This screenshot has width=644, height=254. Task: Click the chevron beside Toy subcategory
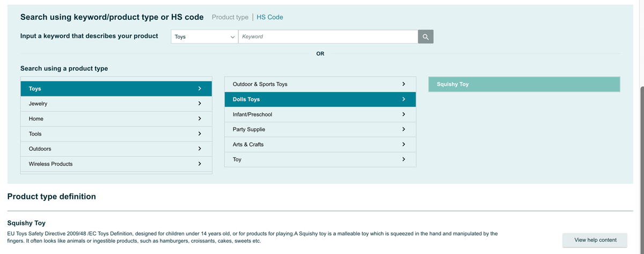[404, 159]
